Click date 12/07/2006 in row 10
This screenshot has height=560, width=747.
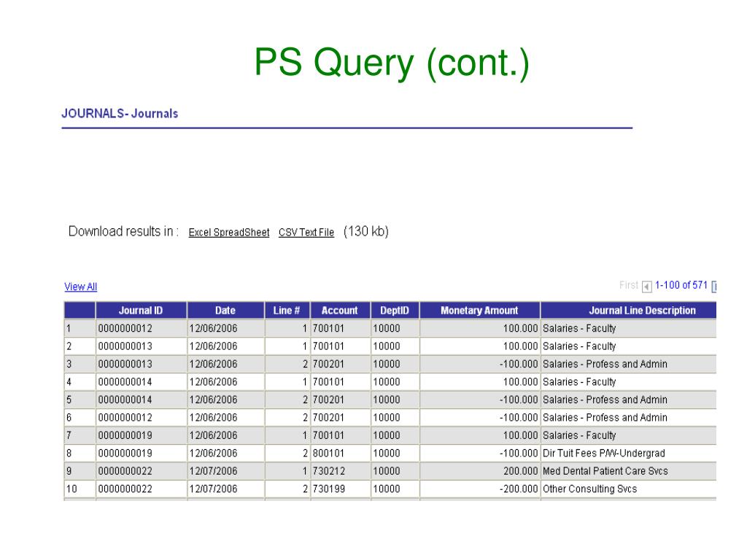click(214, 489)
